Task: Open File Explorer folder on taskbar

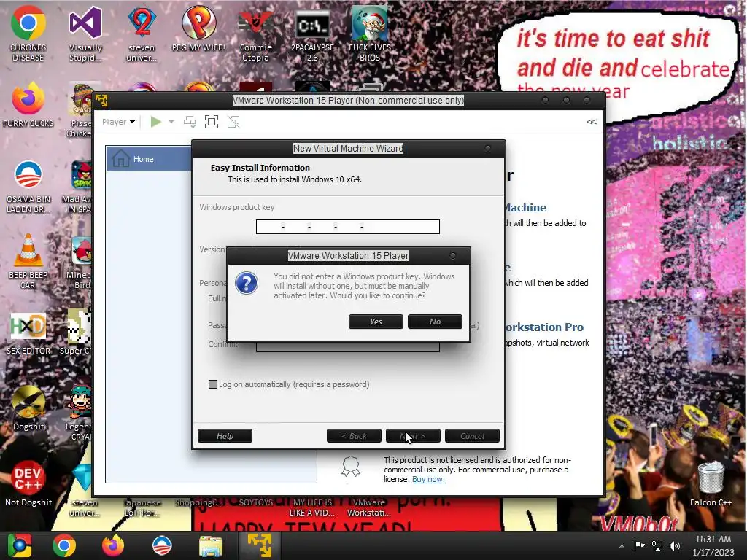Action: tap(211, 545)
